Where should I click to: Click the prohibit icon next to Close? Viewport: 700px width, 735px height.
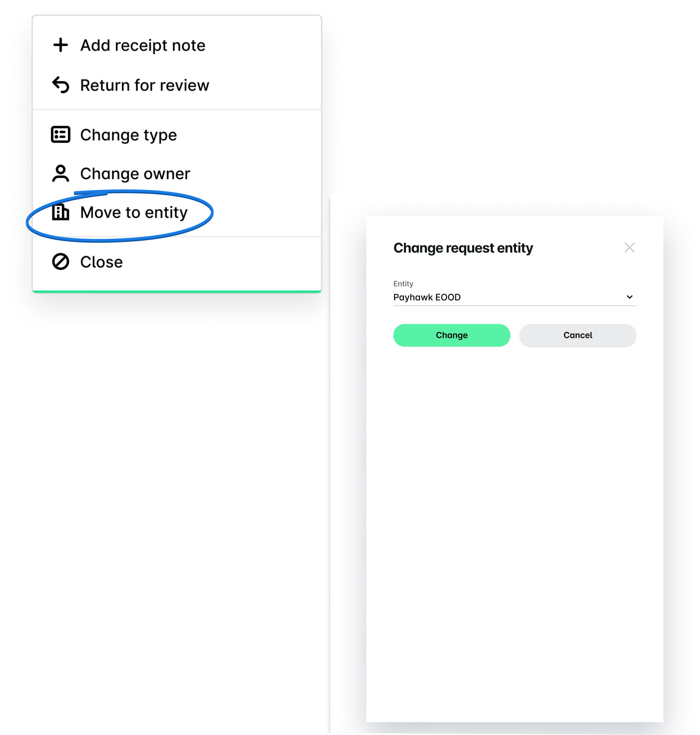pos(60,261)
